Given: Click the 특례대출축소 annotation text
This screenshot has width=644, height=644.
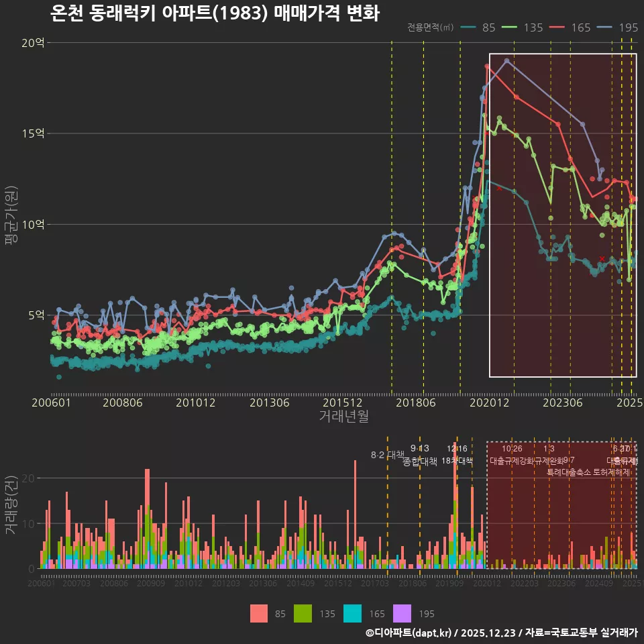Looking at the screenshot, I should tap(570, 472).
